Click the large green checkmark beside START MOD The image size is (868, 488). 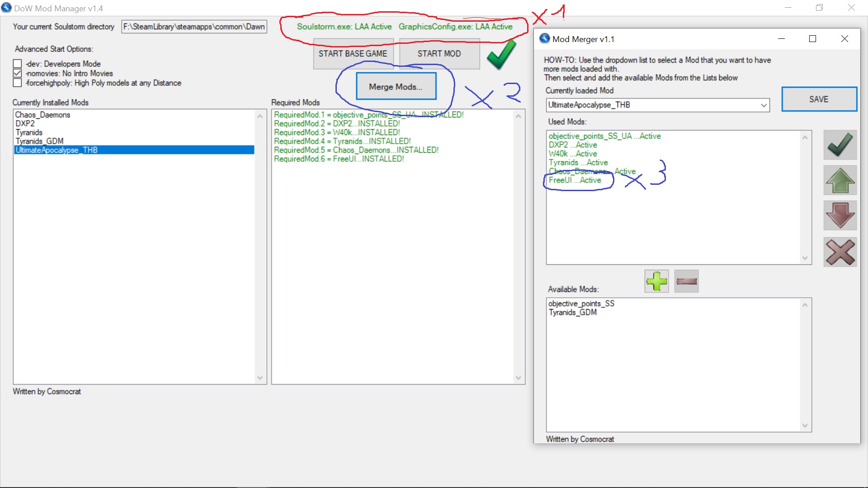click(x=502, y=54)
